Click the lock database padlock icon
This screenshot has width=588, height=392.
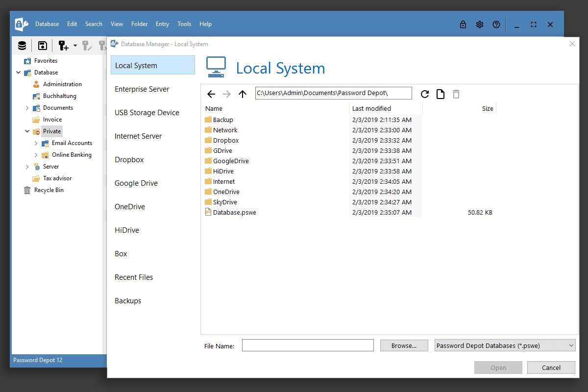(463, 24)
